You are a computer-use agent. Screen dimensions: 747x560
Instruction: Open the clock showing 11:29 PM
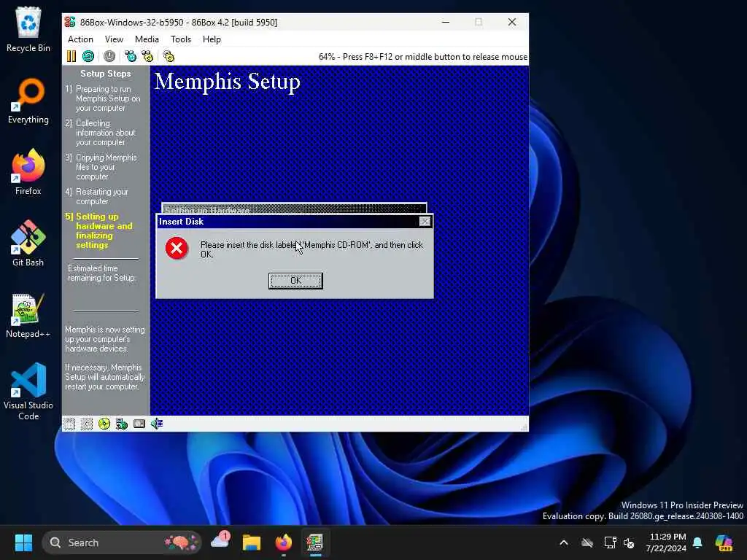666,542
